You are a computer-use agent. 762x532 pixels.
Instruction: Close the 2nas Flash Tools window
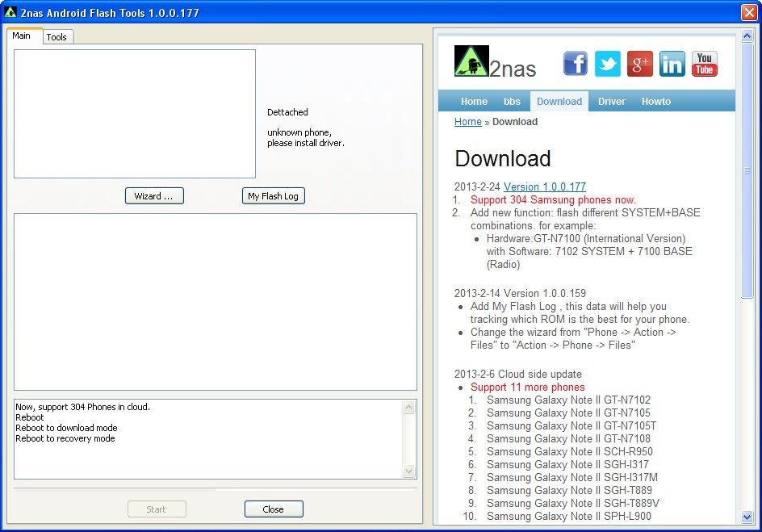[x=749, y=12]
